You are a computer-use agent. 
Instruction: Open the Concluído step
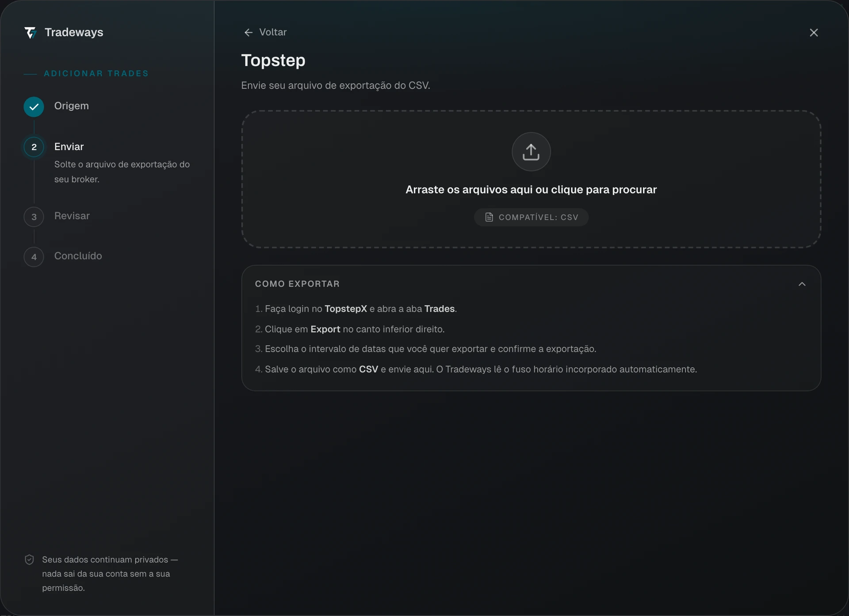click(78, 256)
